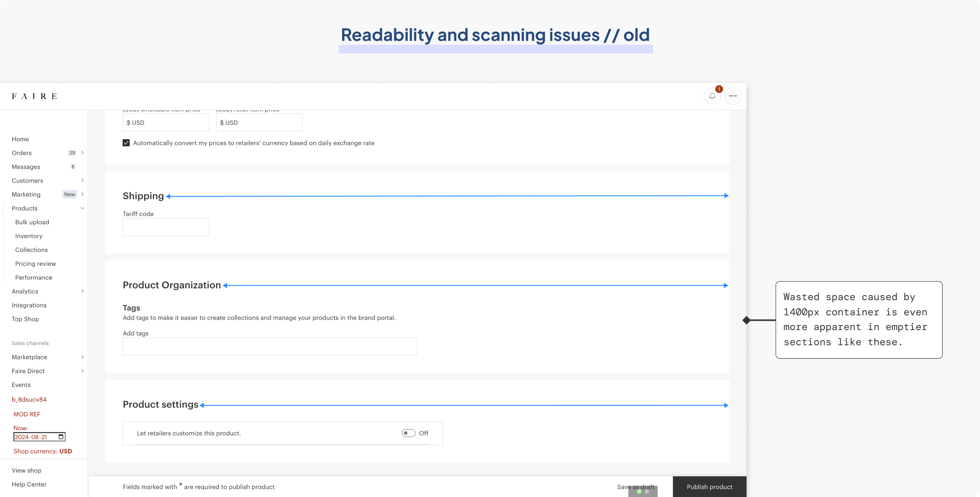
Task: Click the FAIRE logo
Action: [x=34, y=96]
